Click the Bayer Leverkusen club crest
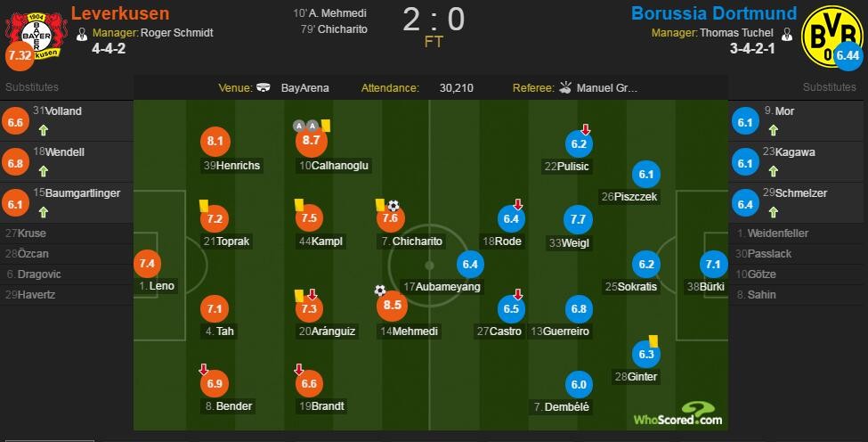Screen dimensions: 868x442 [36, 35]
